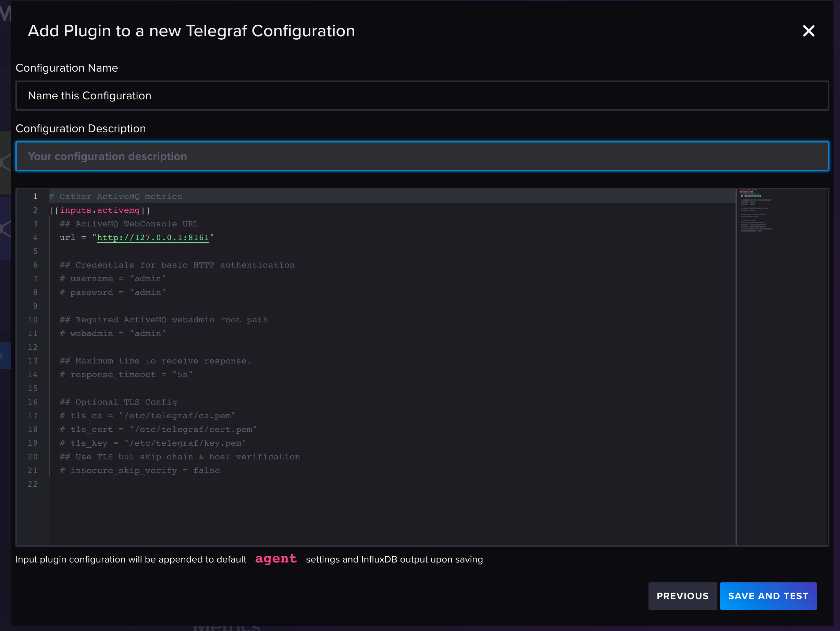Image resolution: width=840 pixels, height=631 pixels.
Task: Click the PREVIOUS button
Action: pos(682,596)
